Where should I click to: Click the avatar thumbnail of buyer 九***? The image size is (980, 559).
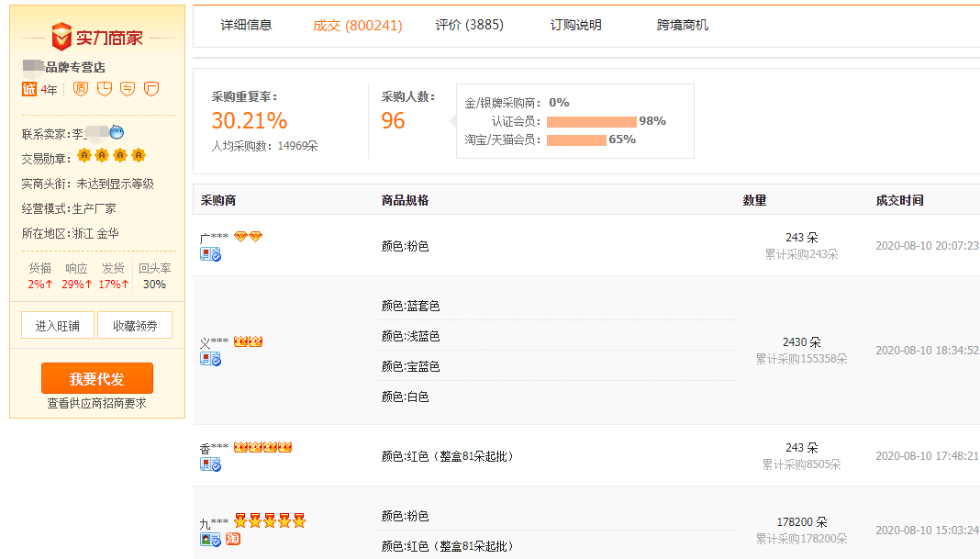(206, 539)
